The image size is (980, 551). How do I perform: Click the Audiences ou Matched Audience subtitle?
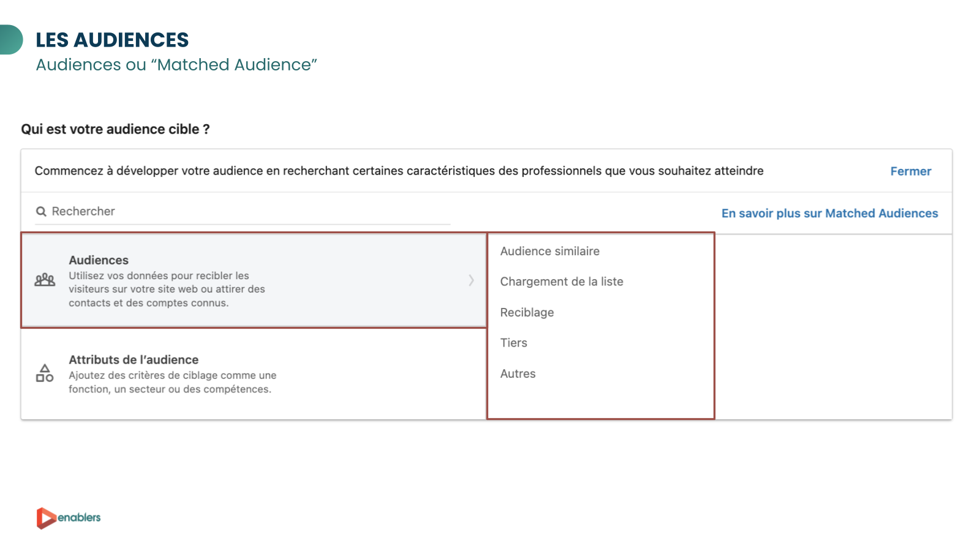tap(176, 65)
